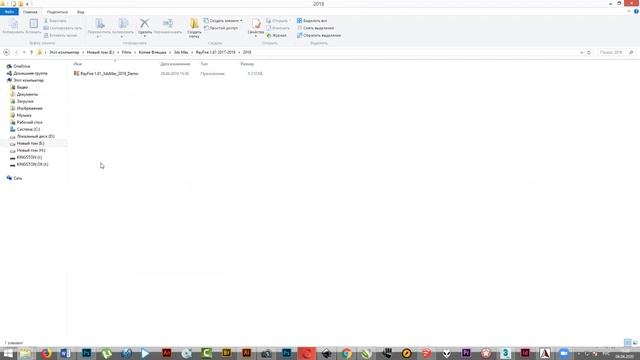This screenshot has width=640, height=360.
Task: Click the Edit button in ribbon
Action: coord(278,28)
